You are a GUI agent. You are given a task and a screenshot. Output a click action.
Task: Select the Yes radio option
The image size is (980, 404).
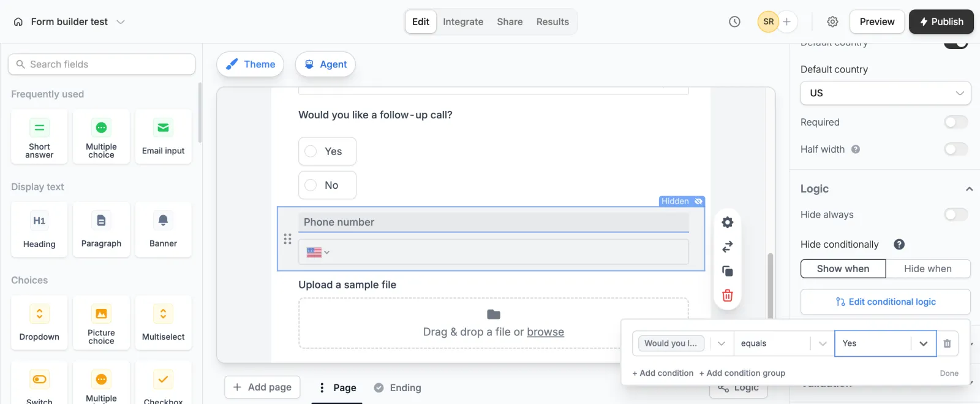point(327,151)
